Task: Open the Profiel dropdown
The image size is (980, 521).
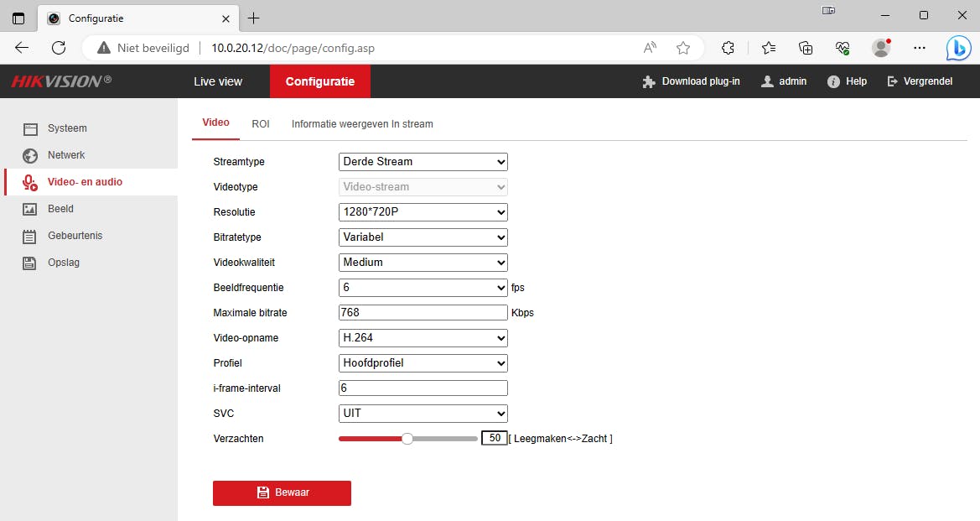Action: [423, 363]
